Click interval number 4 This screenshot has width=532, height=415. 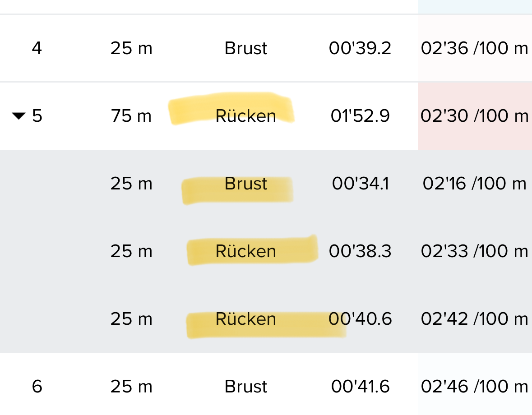pos(37,48)
